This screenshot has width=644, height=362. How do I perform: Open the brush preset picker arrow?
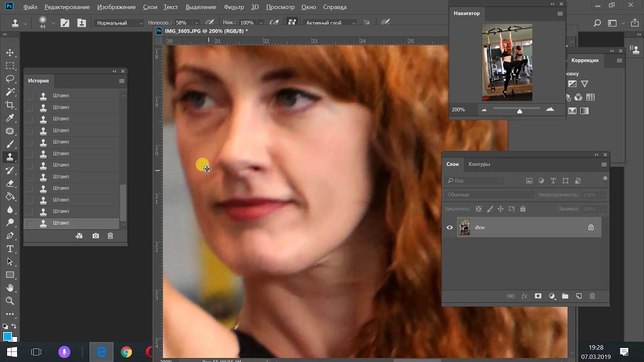(52, 23)
